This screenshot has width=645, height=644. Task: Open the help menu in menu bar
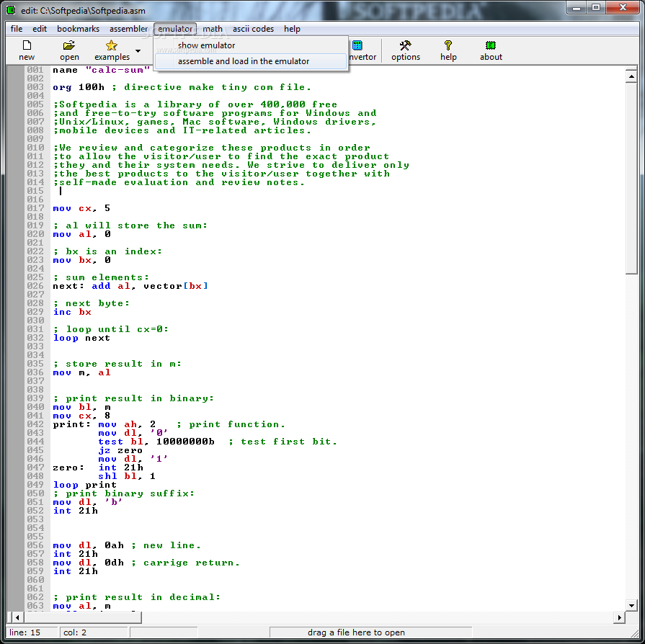(292, 29)
